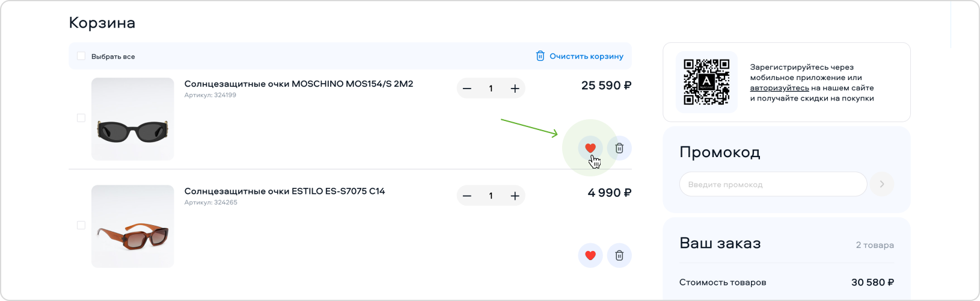Follow the "авторизуйтесь" link
Viewport: 980px width, 301px height.
[779, 88]
